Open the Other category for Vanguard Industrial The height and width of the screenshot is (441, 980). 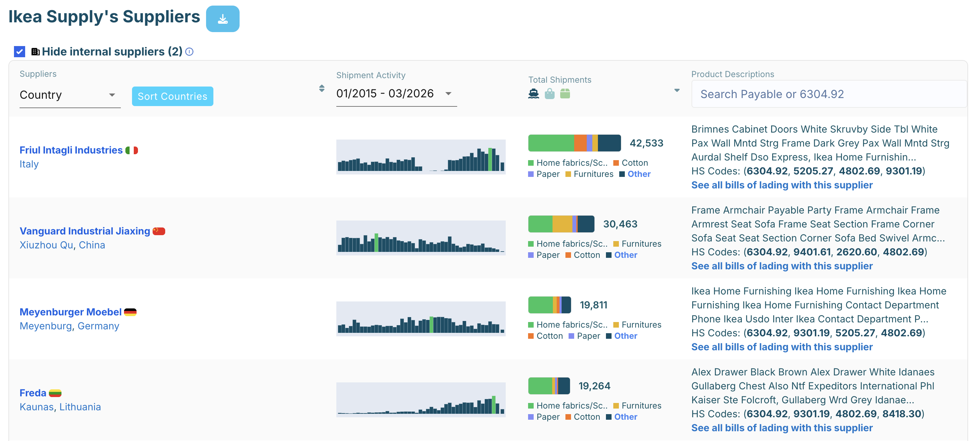coord(626,255)
